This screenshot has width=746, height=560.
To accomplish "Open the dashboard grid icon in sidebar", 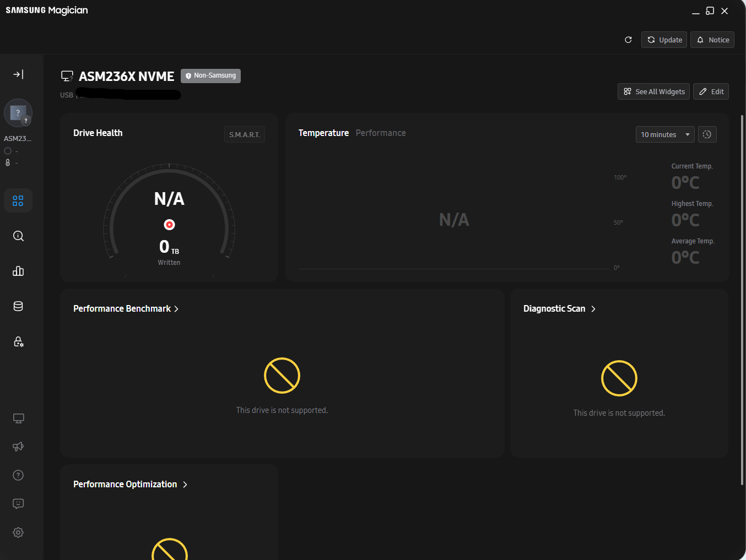I will pos(18,201).
